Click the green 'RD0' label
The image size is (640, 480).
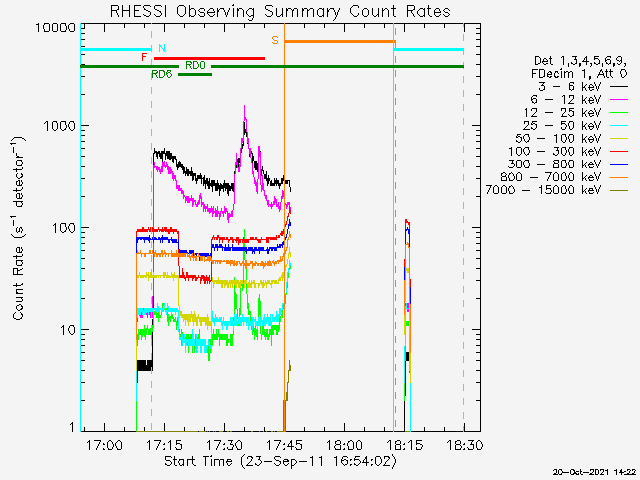point(195,65)
